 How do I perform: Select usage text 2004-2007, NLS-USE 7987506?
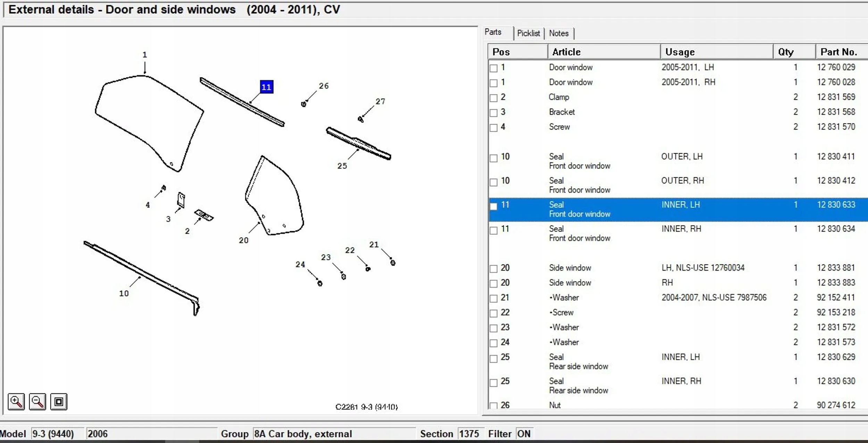pyautogui.click(x=714, y=298)
